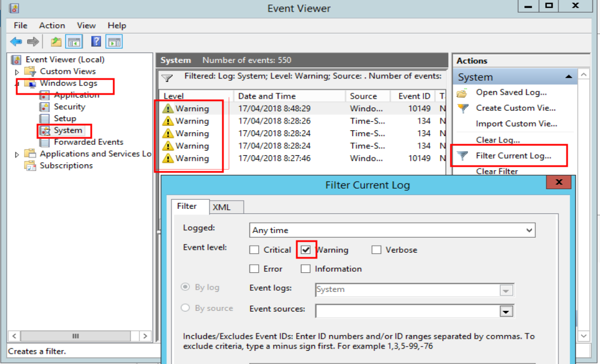Expand the Custom Views tree node

point(17,72)
